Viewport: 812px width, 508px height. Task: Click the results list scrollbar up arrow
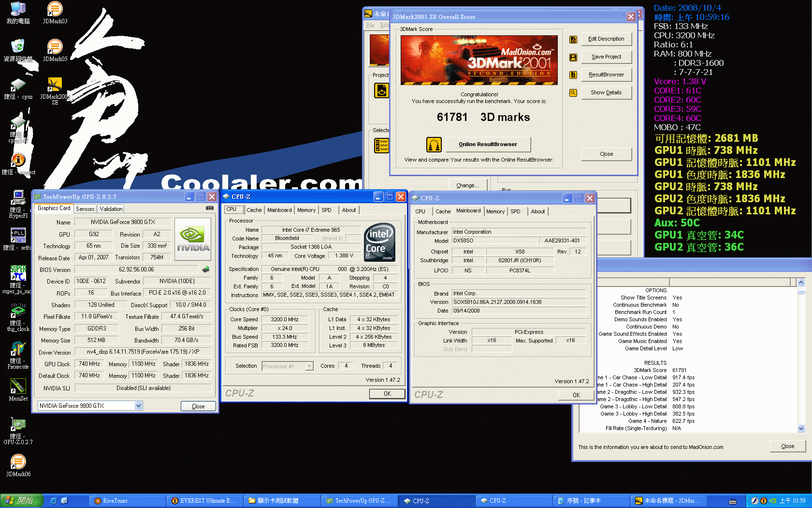pos(801,282)
